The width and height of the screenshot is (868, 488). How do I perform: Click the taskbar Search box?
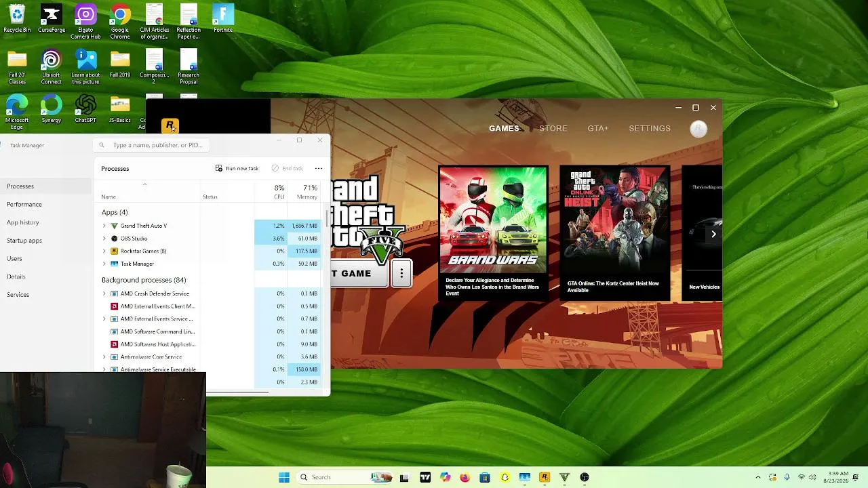pos(344,477)
